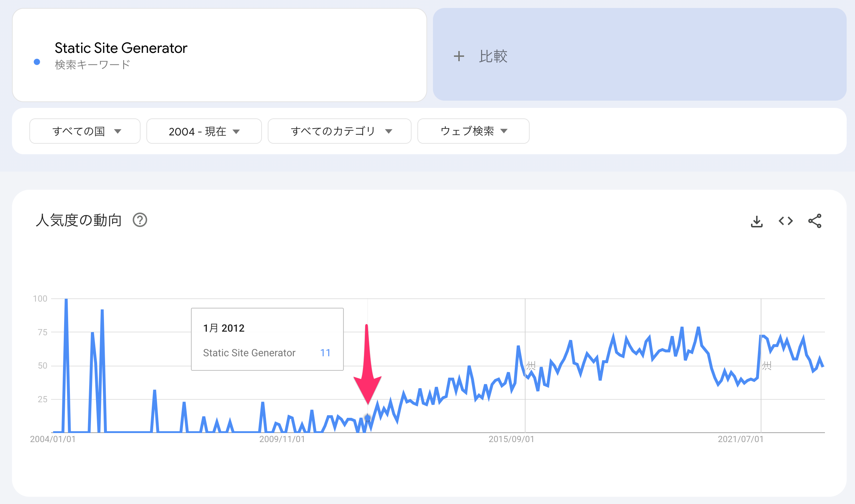855x504 pixels.
Task: Click the 検索キーワード label under the term
Action: click(x=92, y=64)
